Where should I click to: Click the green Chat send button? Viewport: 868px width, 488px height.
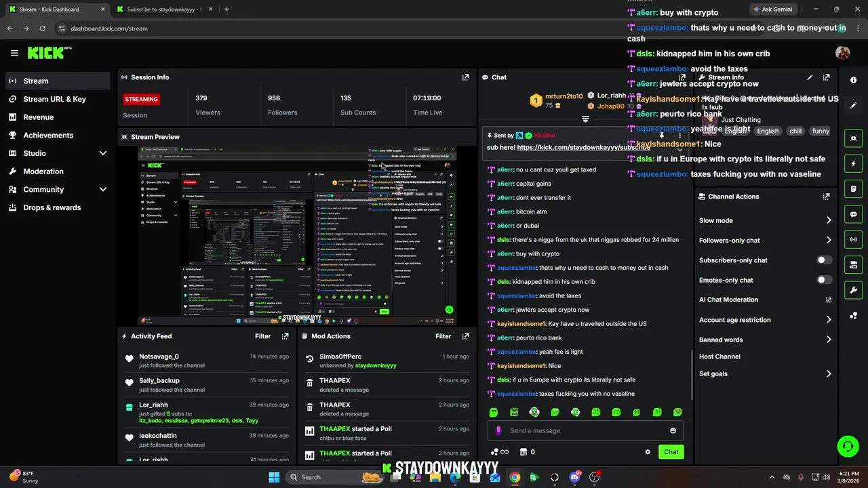671,452
